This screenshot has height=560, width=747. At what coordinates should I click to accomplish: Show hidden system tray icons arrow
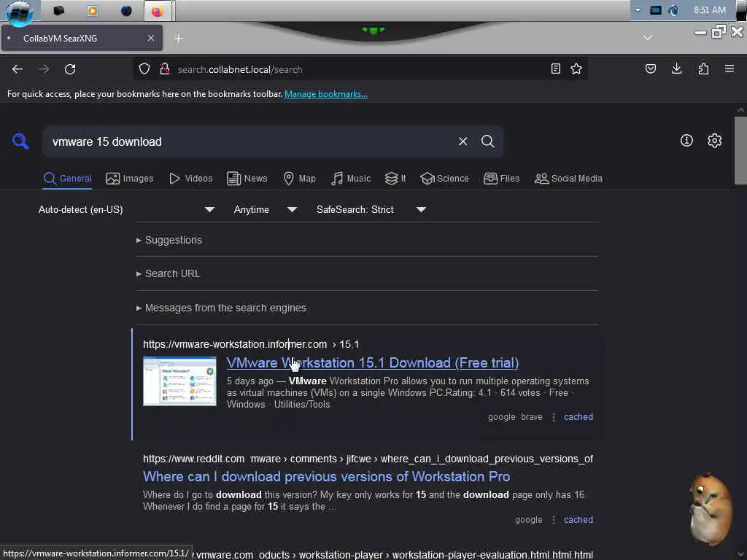click(638, 10)
